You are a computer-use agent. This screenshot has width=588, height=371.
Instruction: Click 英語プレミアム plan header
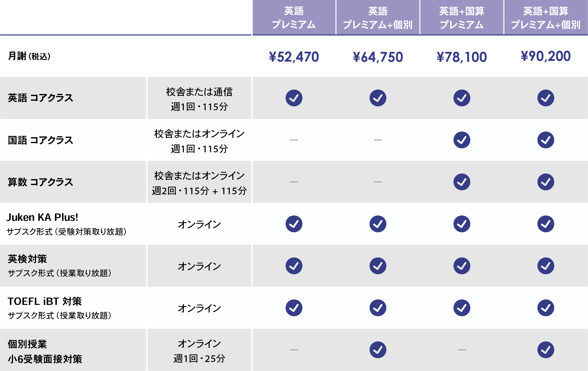click(294, 18)
